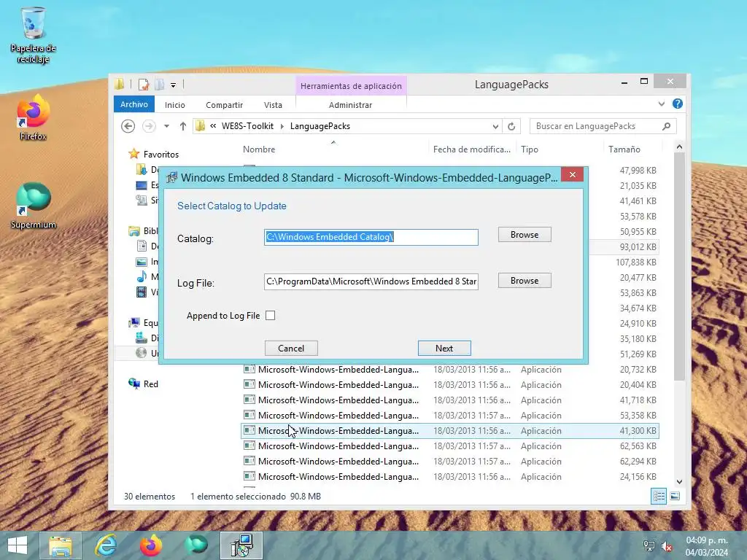Select the file sized 62,563 KB

(x=450, y=446)
